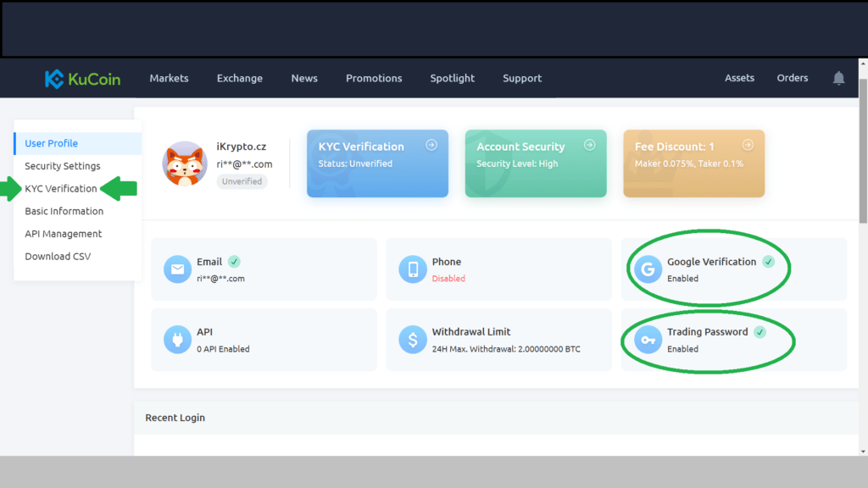Go to News
Screen dimensions: 868x488
click(x=304, y=79)
